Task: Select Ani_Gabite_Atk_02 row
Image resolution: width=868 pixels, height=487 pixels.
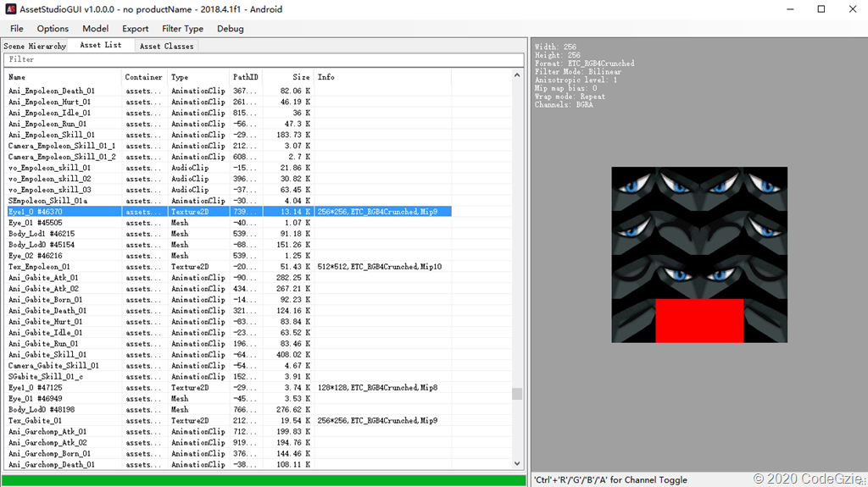Action: (229, 289)
